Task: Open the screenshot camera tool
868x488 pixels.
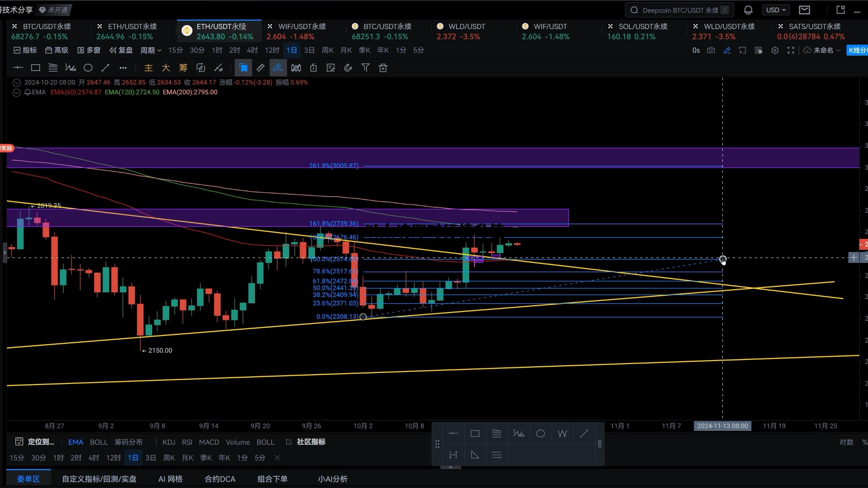Action: click(x=711, y=50)
